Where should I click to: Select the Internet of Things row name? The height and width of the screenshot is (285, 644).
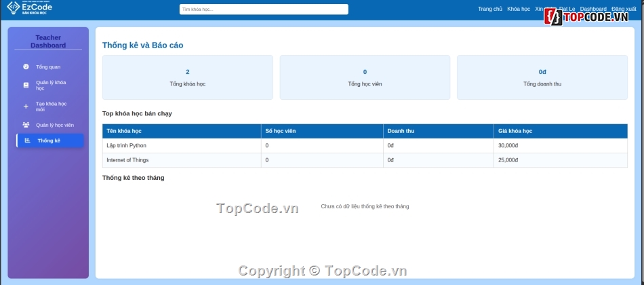(127, 160)
